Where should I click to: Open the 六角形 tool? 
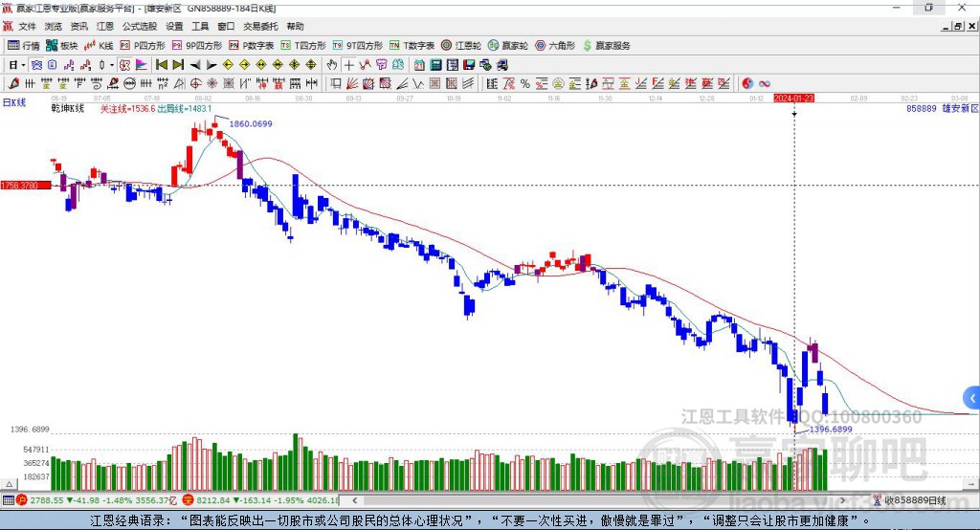(555, 46)
